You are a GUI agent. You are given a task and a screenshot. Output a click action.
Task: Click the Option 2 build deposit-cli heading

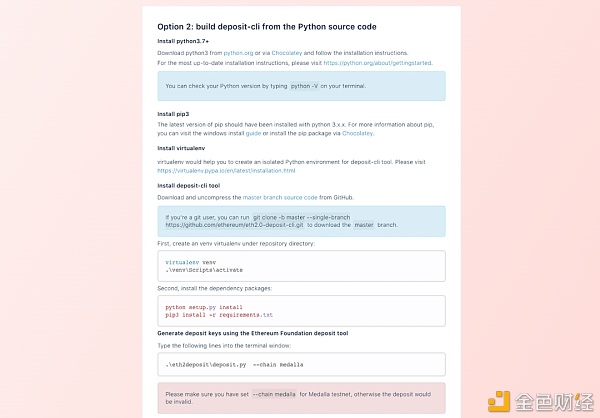click(x=267, y=27)
